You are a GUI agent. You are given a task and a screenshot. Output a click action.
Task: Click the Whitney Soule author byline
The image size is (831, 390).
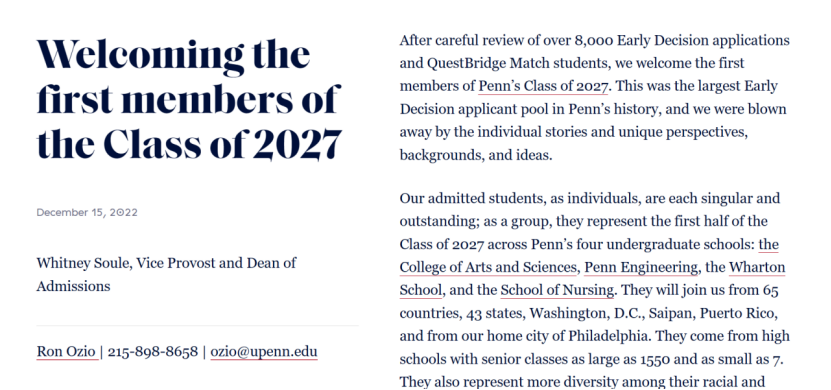point(166,274)
